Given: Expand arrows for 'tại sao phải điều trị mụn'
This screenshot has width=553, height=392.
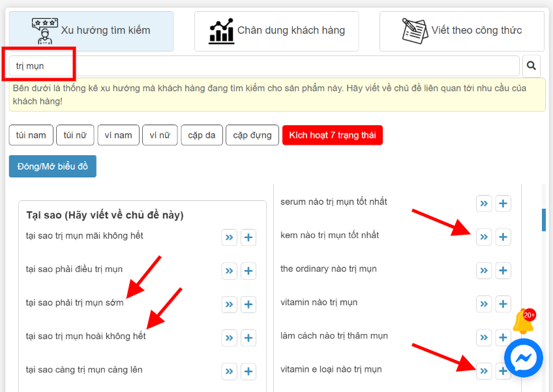Looking at the screenshot, I should pyautogui.click(x=230, y=271).
